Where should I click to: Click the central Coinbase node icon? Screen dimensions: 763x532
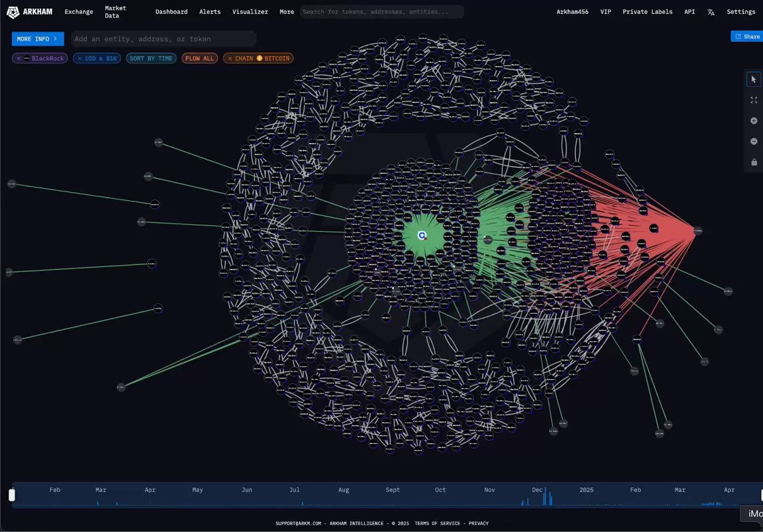coord(422,235)
